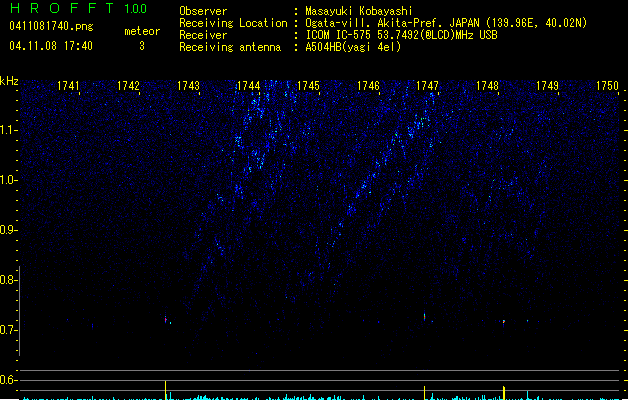Screen dimensions: 629x400
Task: Click the yellow detection spike after 1748
Action: [504, 392]
